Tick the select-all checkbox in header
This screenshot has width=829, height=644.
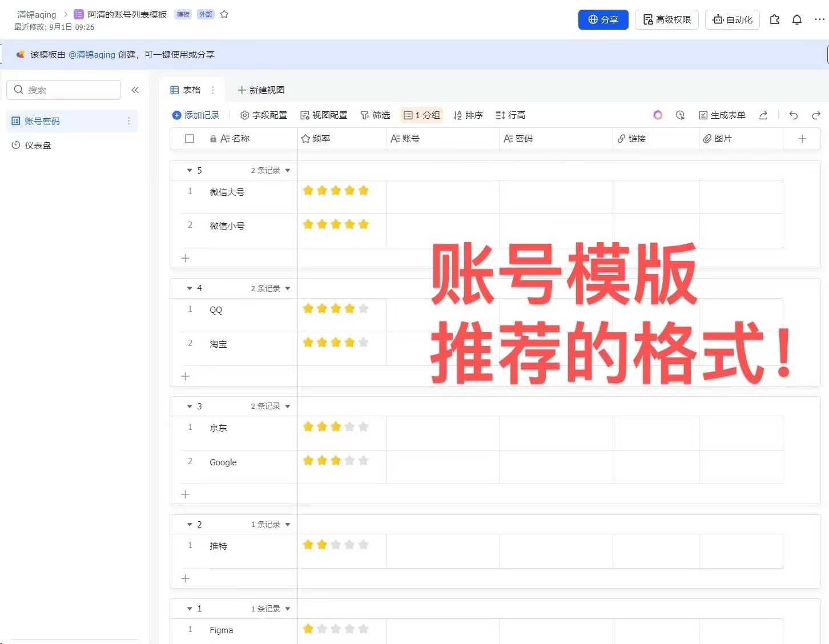pyautogui.click(x=190, y=139)
